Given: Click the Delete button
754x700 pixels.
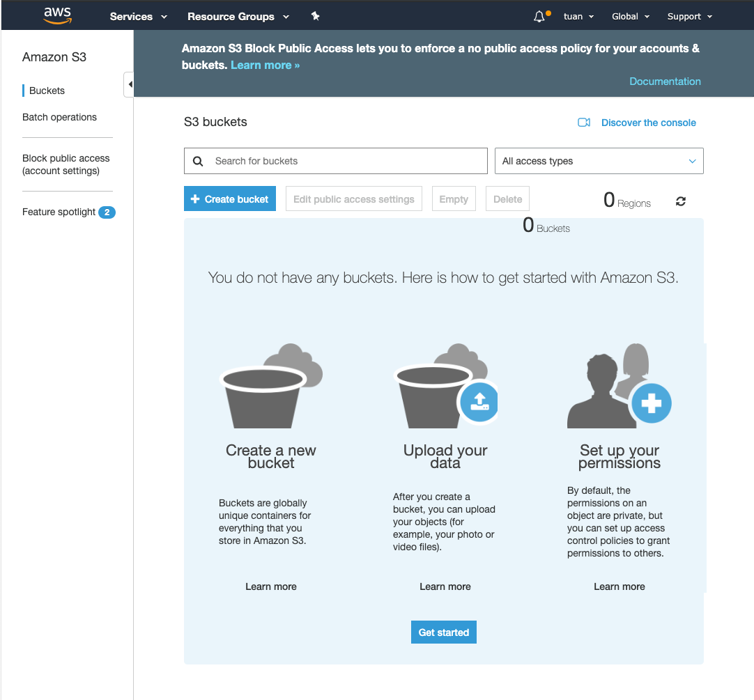Looking at the screenshot, I should (x=507, y=199).
